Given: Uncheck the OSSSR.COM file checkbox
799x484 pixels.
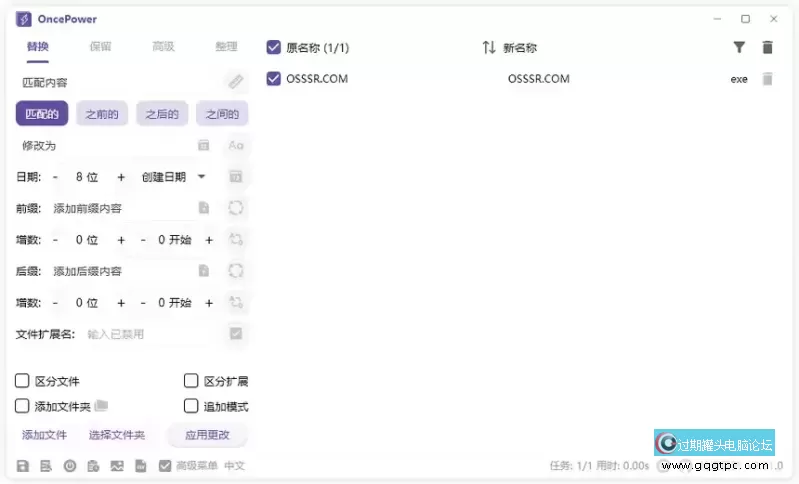Looking at the screenshot, I should click(274, 79).
